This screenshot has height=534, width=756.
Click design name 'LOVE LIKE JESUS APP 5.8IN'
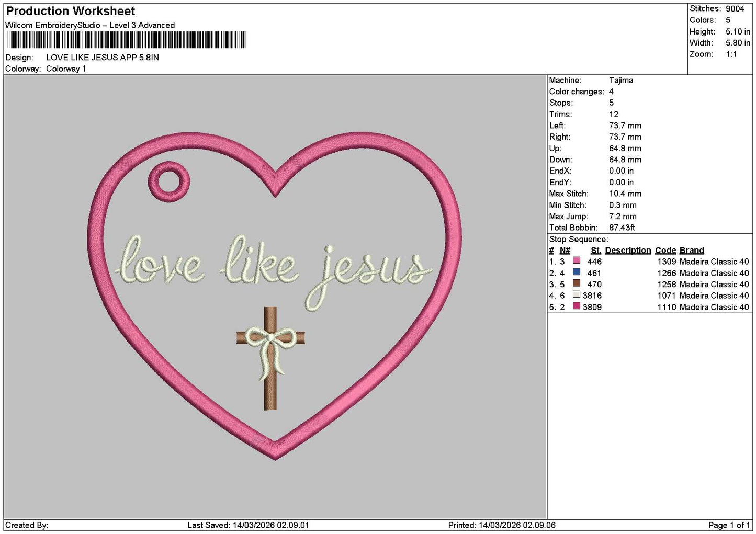(x=103, y=58)
